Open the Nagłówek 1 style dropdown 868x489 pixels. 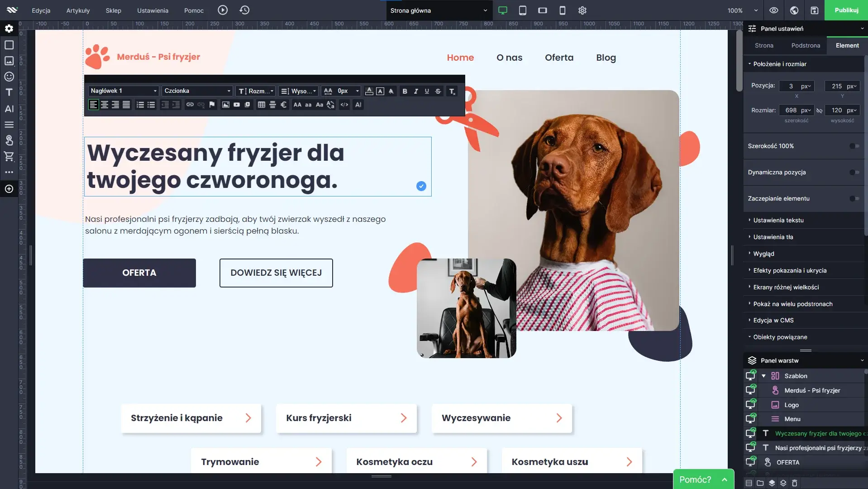pyautogui.click(x=123, y=91)
